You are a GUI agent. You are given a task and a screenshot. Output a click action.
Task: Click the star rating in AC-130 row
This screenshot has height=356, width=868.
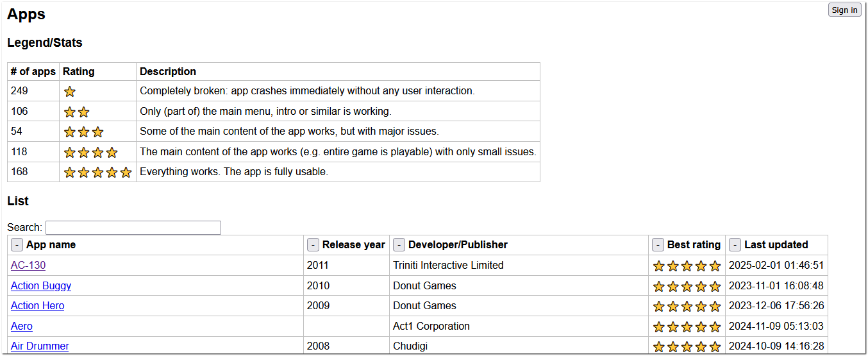(687, 266)
